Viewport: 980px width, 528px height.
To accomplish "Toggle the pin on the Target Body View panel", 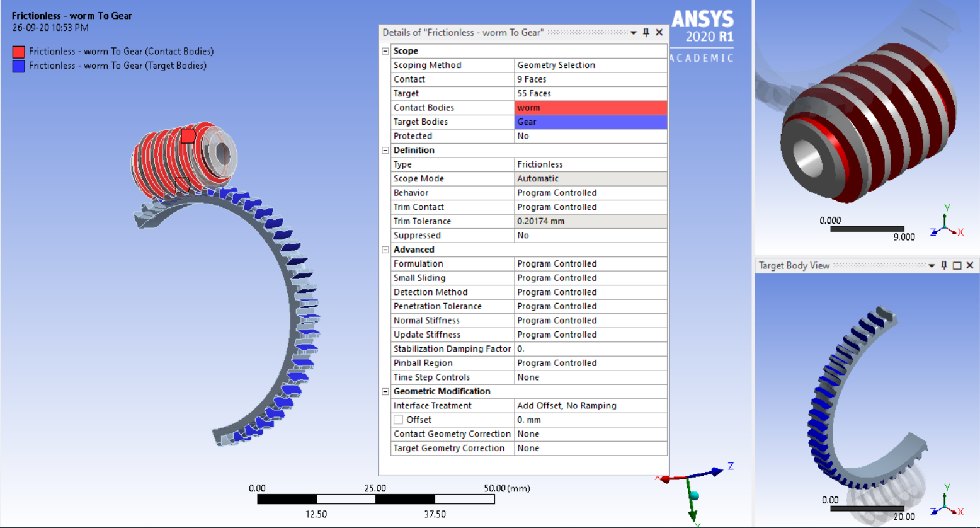I will [943, 265].
